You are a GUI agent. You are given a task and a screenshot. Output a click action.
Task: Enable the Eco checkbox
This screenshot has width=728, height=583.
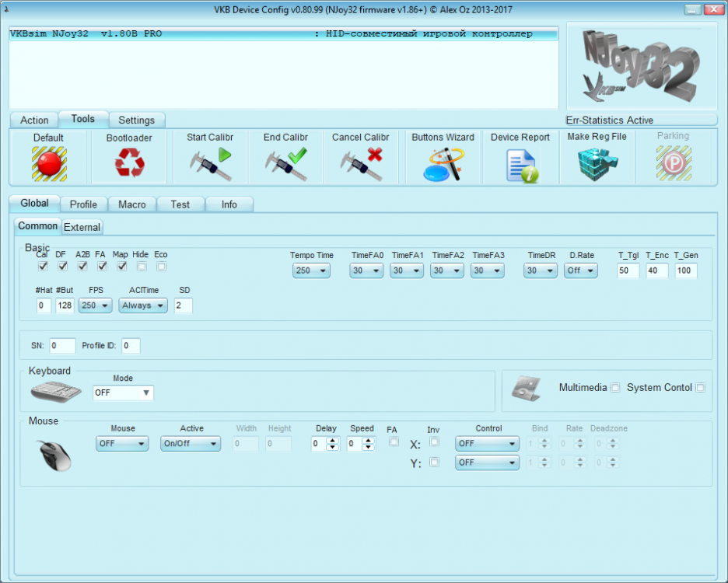161,267
